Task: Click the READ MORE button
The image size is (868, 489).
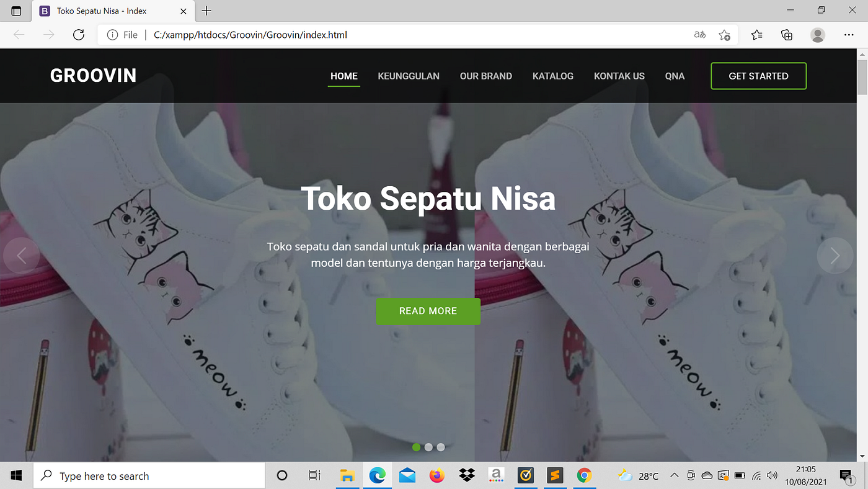Action: tap(428, 311)
